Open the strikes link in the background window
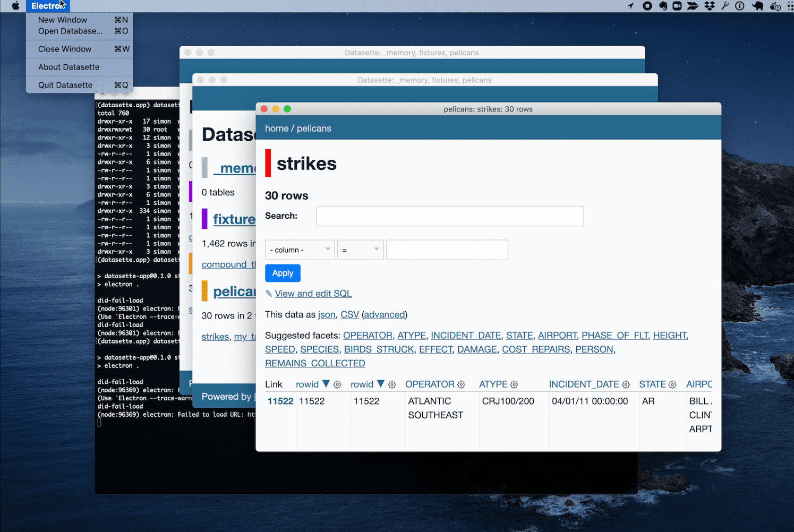Screen dimensions: 794x532 [215, 337]
